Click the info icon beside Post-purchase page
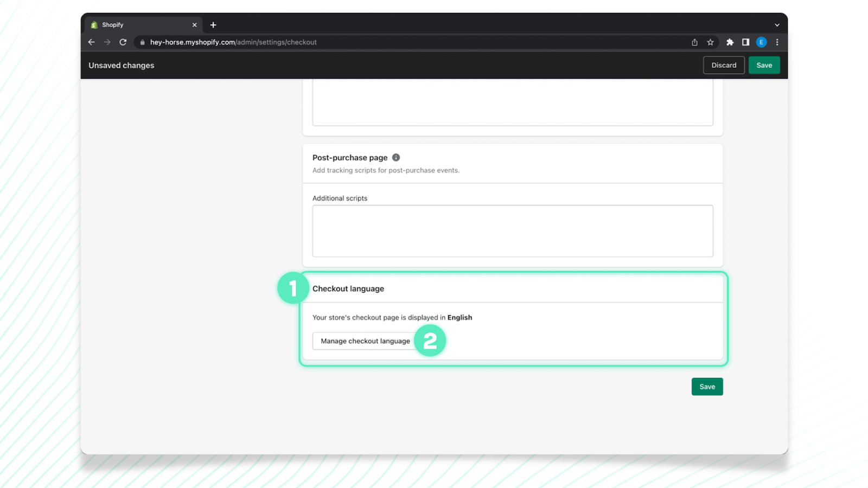Screen dimensions: 868x488 395,157
